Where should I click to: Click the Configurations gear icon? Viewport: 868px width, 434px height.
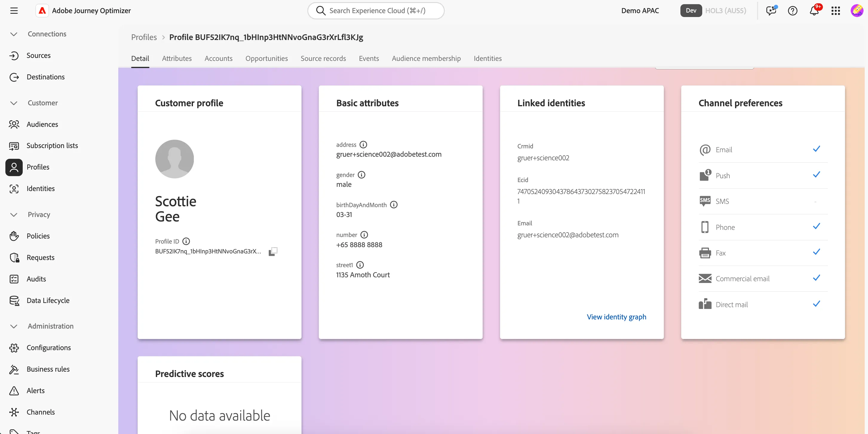[x=14, y=348]
